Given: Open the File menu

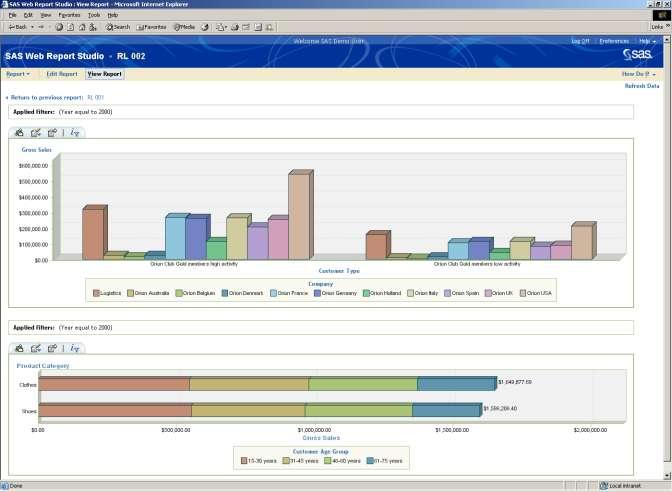Looking at the screenshot, I should pos(12,15).
